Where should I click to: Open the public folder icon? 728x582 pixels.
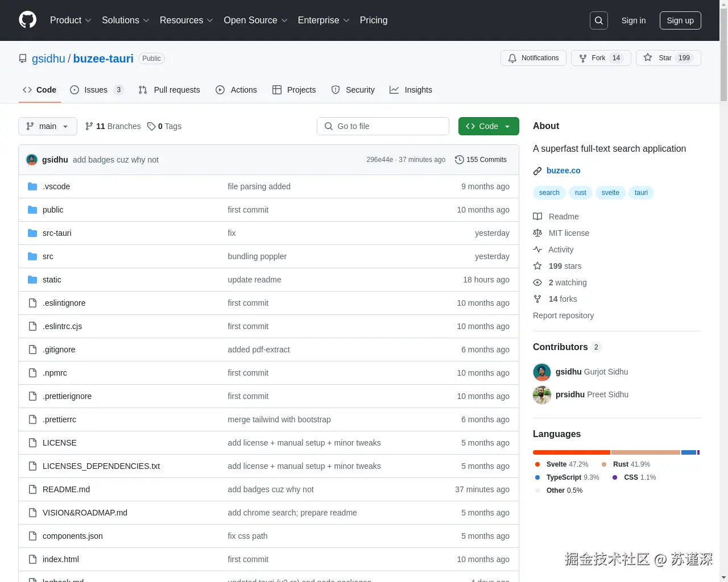(x=32, y=210)
